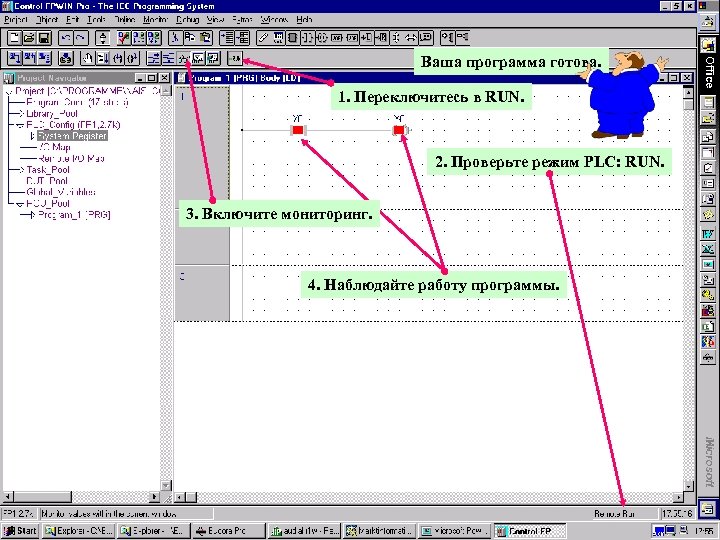The image size is (720, 540).
Task: Click the first red contact in ladder
Action: (x=298, y=130)
